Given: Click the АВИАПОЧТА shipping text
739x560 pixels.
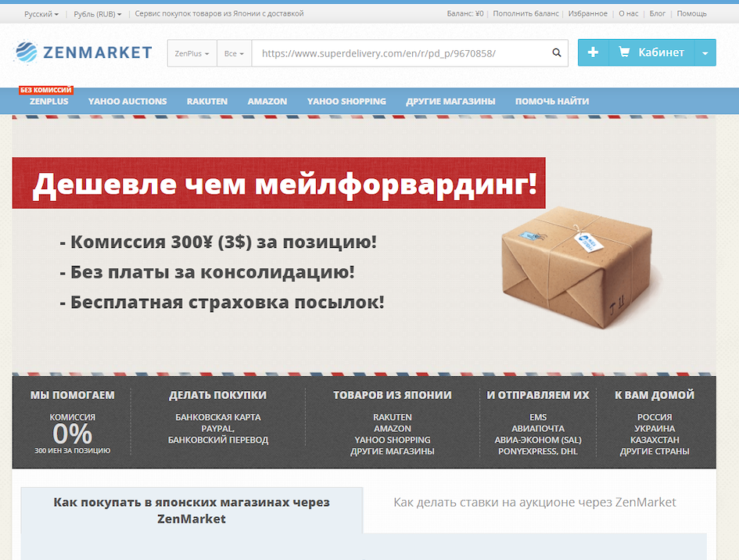Looking at the screenshot, I should (x=538, y=429).
